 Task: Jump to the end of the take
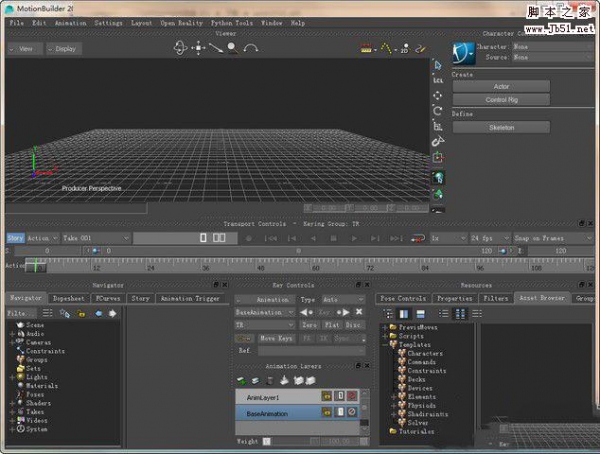point(396,238)
